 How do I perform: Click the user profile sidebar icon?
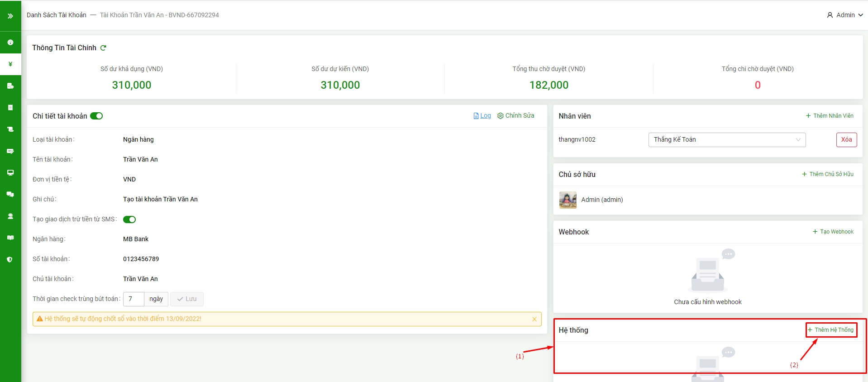click(x=10, y=216)
